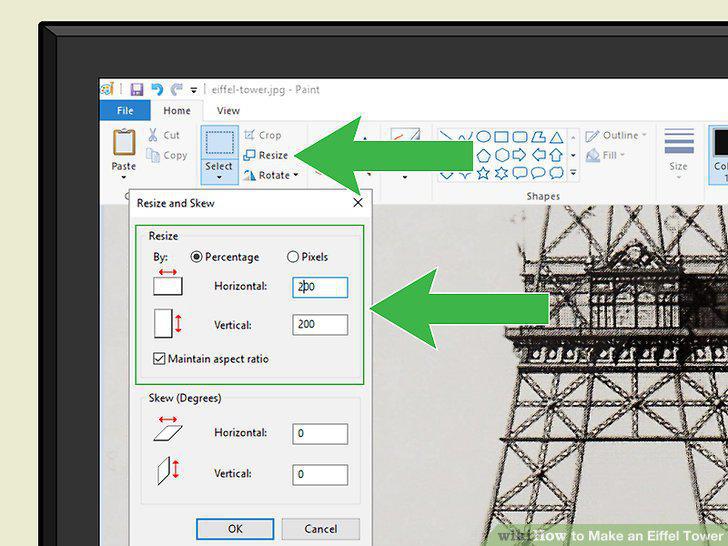Viewport: 728px width, 546px height.
Task: Pick the Pentagon shape
Action: tap(484, 155)
